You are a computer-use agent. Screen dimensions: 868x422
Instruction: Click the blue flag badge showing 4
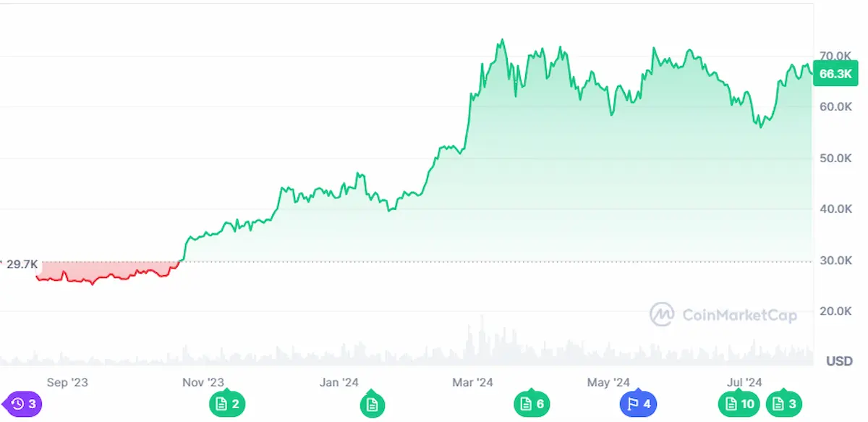click(x=638, y=404)
